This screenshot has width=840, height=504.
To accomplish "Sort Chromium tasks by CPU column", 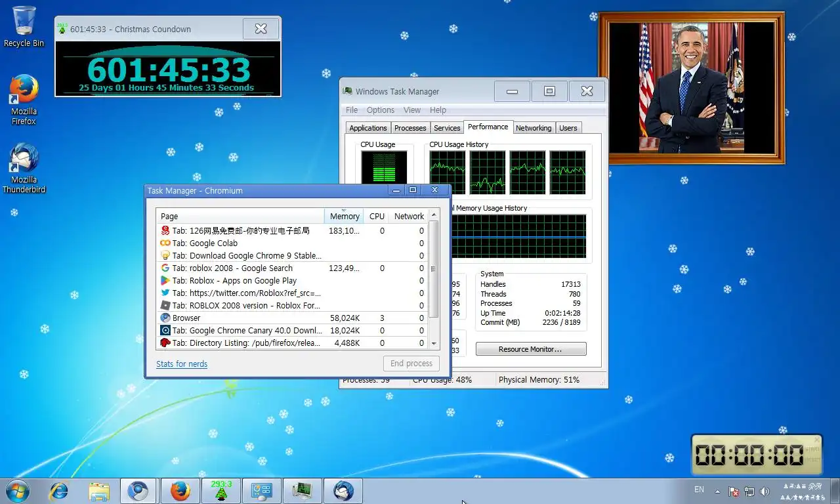I will click(x=377, y=217).
